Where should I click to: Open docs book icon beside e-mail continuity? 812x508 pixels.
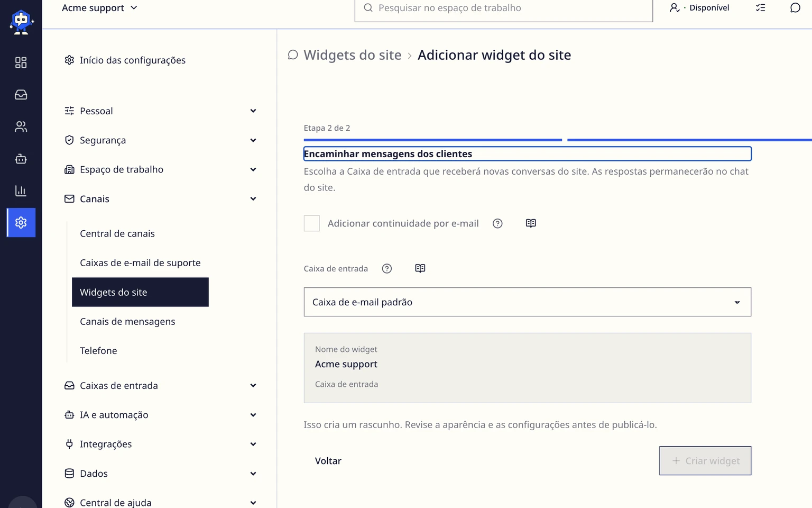click(531, 223)
